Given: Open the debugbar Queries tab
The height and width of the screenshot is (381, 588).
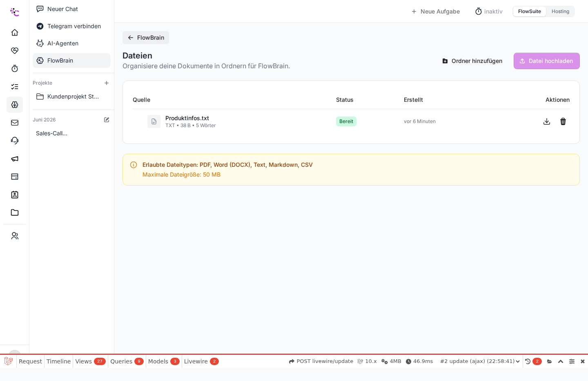Looking at the screenshot, I should coord(127,361).
